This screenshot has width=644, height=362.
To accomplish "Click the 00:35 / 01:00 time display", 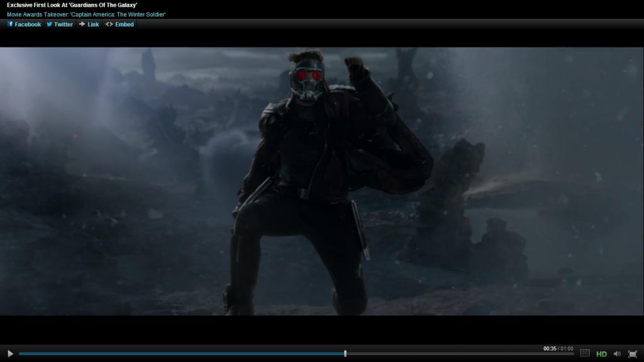I will coord(558,348).
